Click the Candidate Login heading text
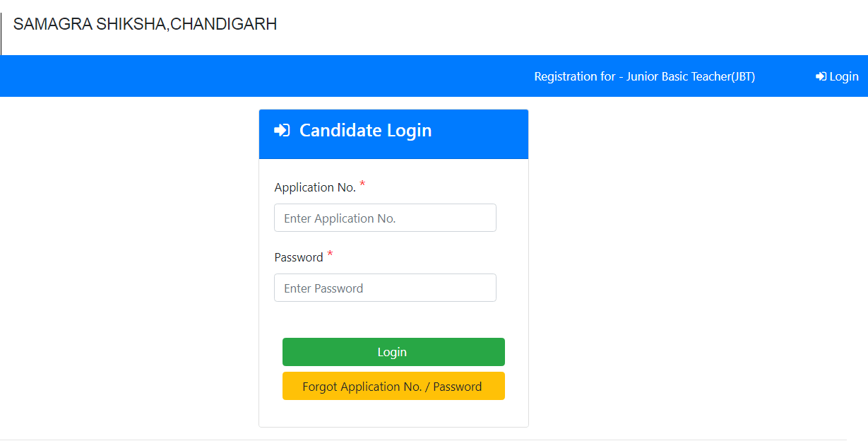 point(365,131)
